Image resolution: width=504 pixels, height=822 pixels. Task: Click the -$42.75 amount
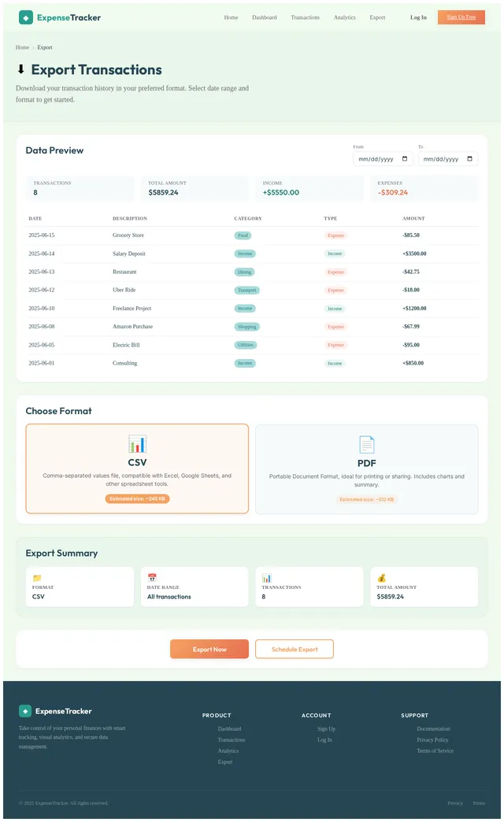(x=411, y=272)
